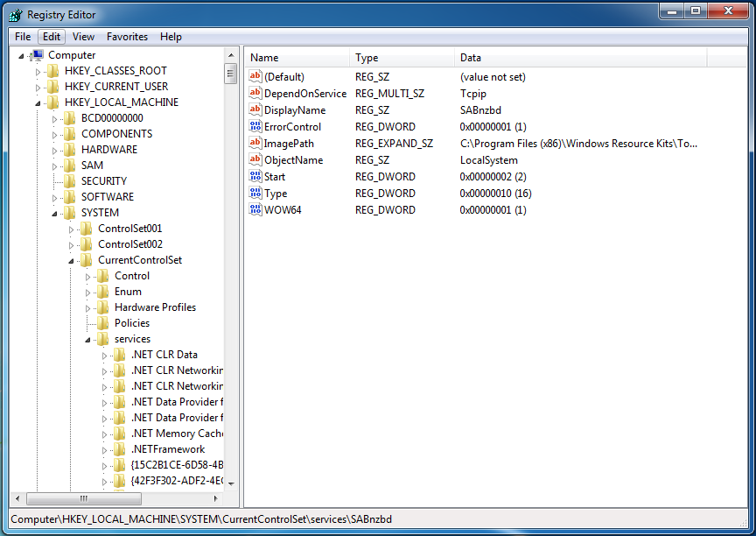Select the HKEY_CURRENT_USER folder icon
This screenshot has height=536, width=756.
point(53,87)
